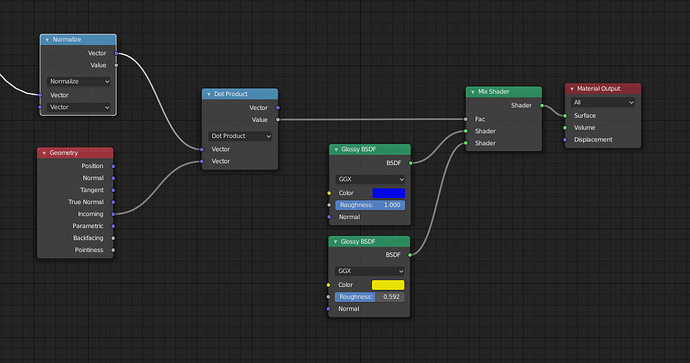Open the All target dropdown in Material Output

click(602, 103)
